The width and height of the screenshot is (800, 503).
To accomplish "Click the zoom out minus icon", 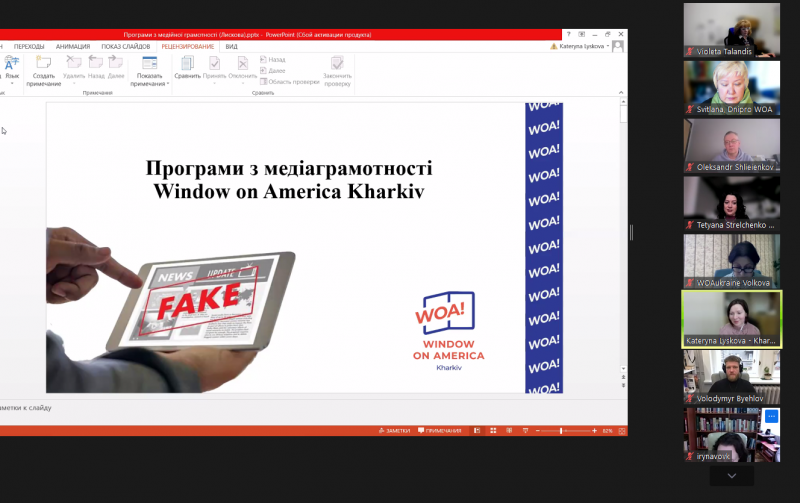I will (x=538, y=431).
